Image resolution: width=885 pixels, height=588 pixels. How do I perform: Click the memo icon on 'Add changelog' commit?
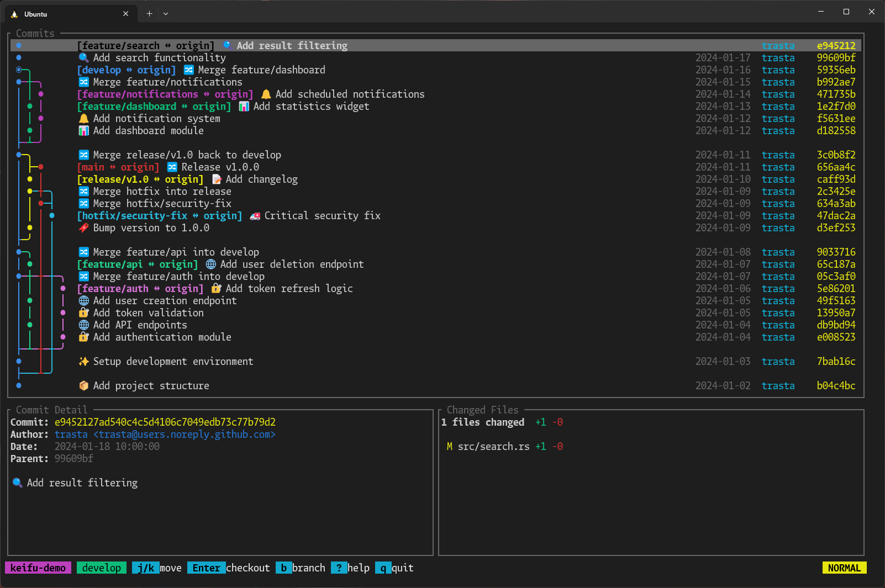click(x=215, y=179)
